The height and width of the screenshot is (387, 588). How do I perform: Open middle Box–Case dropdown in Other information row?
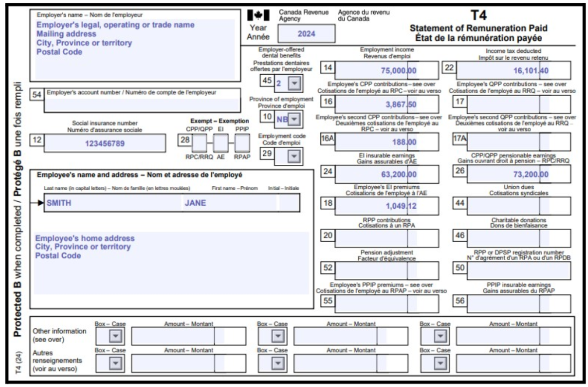pos(278,336)
